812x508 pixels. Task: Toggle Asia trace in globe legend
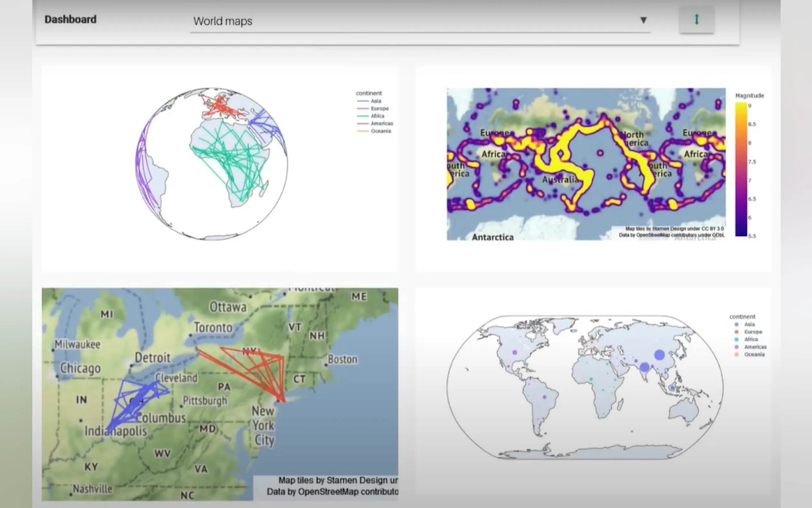pyautogui.click(x=375, y=101)
